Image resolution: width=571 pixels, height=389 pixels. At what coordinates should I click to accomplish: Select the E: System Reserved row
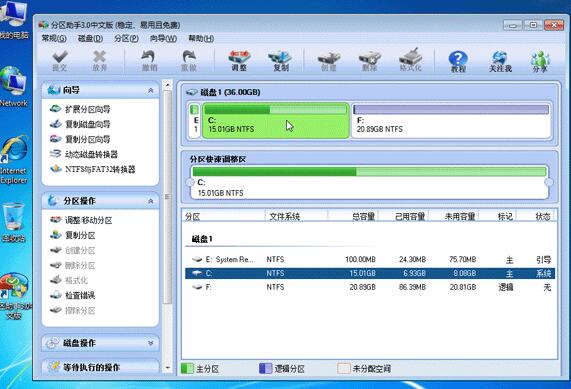point(370,260)
